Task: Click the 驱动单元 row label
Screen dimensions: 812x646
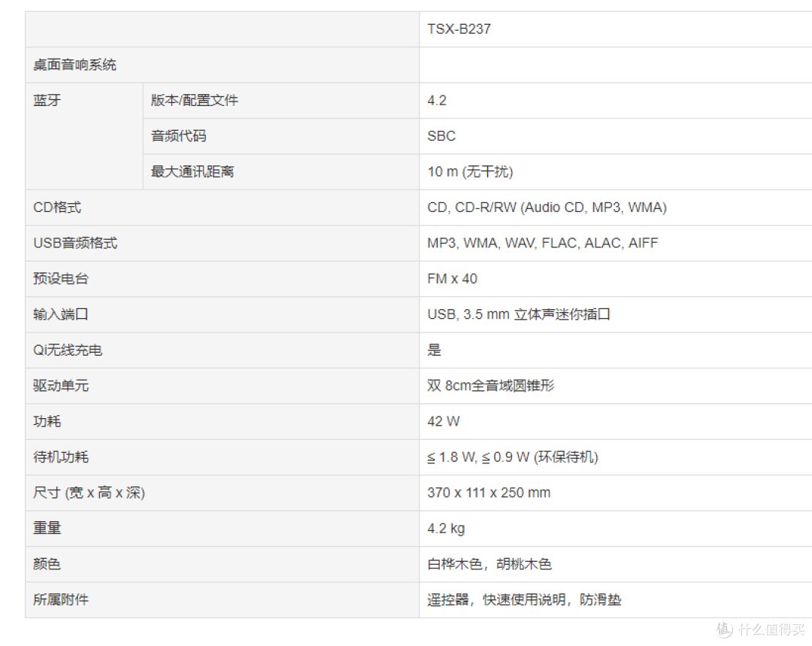Action: tap(61, 386)
